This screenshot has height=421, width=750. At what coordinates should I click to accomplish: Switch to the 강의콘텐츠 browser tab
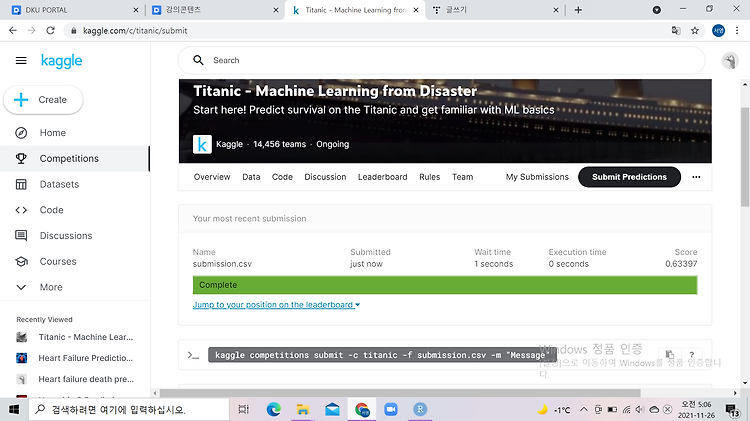(214, 10)
